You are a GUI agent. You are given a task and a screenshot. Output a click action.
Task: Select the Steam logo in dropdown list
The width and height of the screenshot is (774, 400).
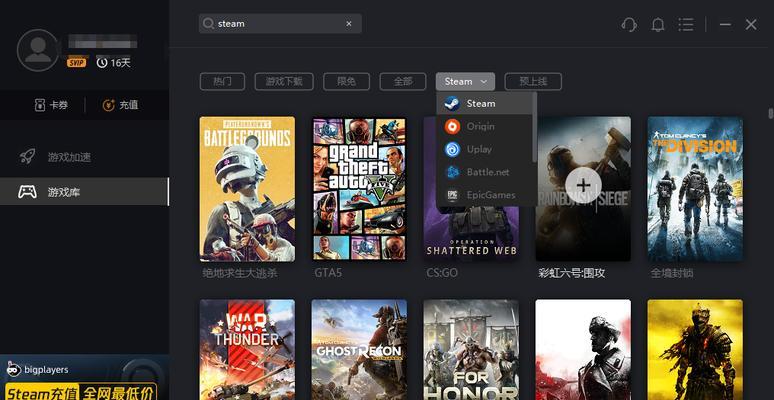point(452,103)
